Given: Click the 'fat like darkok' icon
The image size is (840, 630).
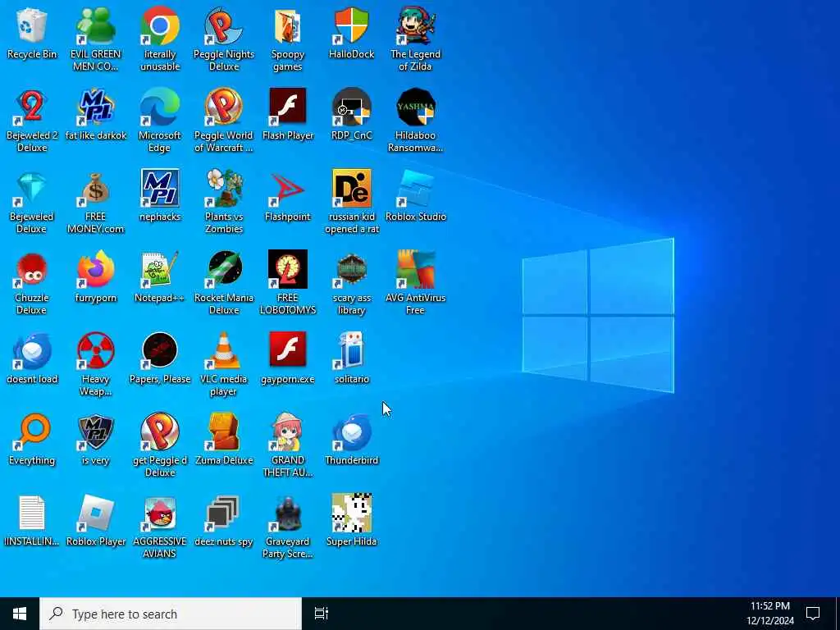Looking at the screenshot, I should click(96, 107).
